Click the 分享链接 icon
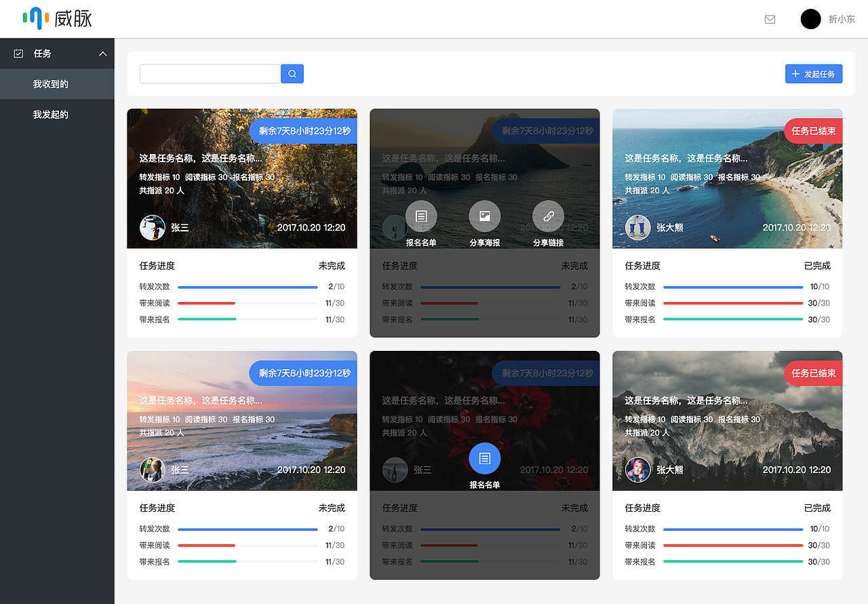Screen dimensions: 868x604 pos(549,216)
